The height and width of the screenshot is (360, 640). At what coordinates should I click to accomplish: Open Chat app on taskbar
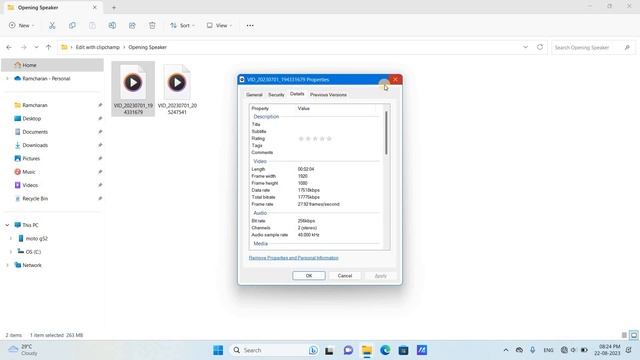(348, 350)
